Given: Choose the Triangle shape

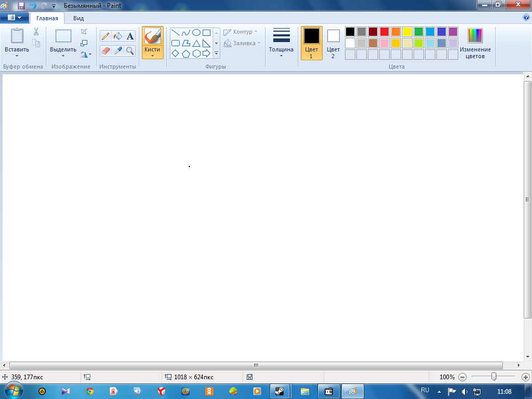Looking at the screenshot, I should click(x=196, y=43).
